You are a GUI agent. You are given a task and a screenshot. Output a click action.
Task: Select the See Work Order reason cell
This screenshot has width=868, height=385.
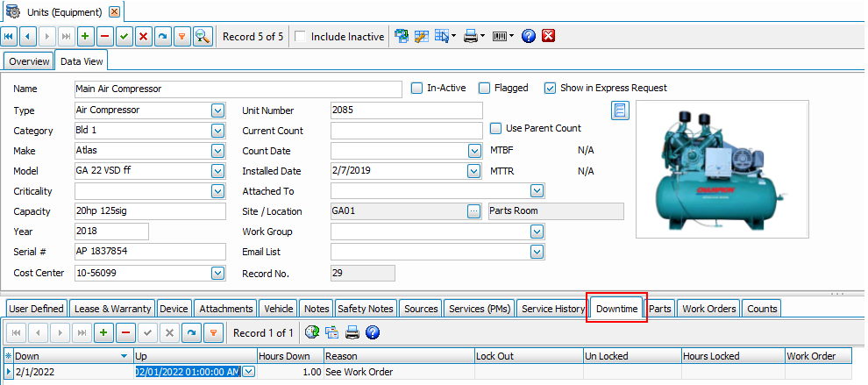tap(399, 372)
